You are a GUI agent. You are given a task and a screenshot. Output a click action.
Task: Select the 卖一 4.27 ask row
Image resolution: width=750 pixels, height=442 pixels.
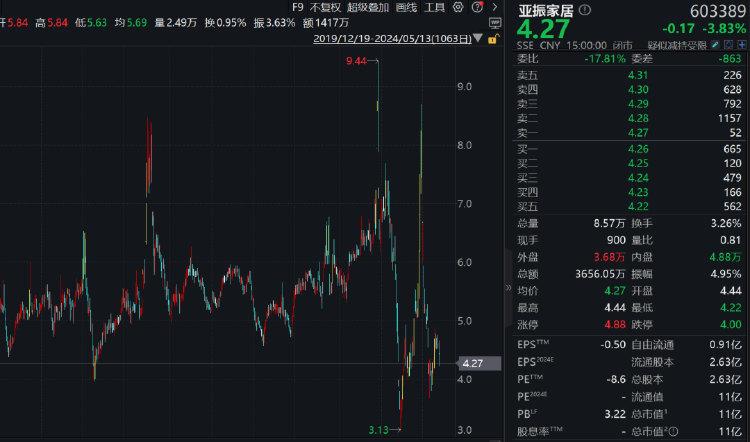(x=629, y=133)
